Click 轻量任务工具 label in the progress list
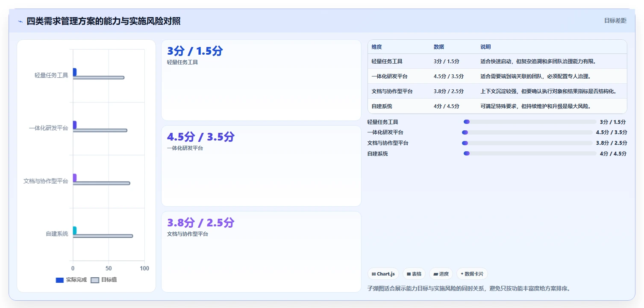 [x=383, y=122]
